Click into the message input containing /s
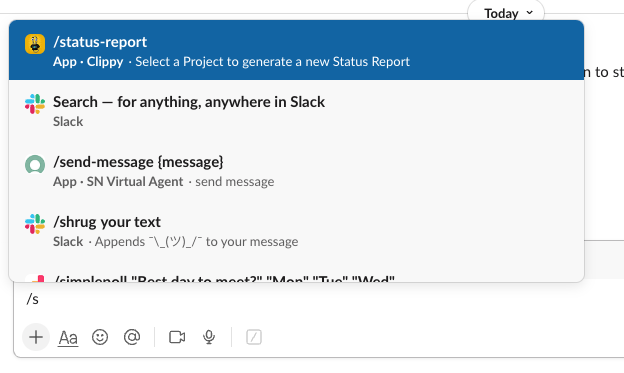This screenshot has width=624, height=373. pos(318,299)
